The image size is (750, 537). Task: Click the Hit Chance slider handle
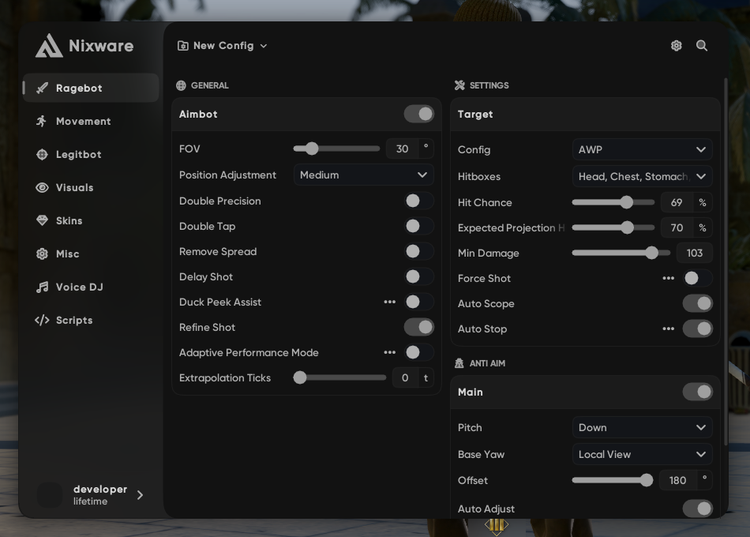point(627,202)
